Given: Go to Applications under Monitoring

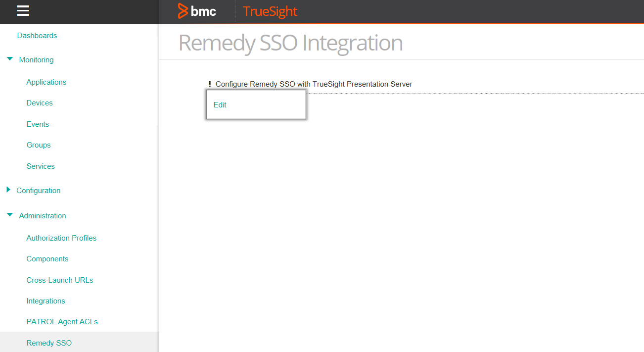Looking at the screenshot, I should [46, 82].
